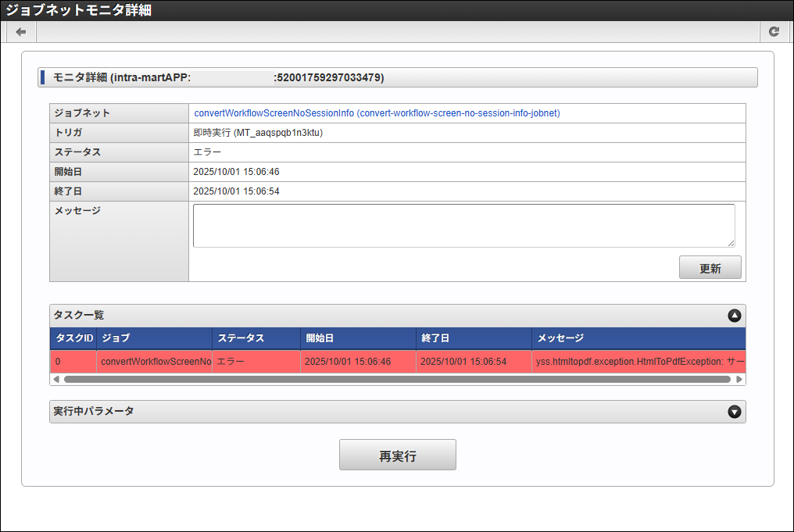Click the scrollbar right arrow
794x532 pixels.
[x=739, y=379]
